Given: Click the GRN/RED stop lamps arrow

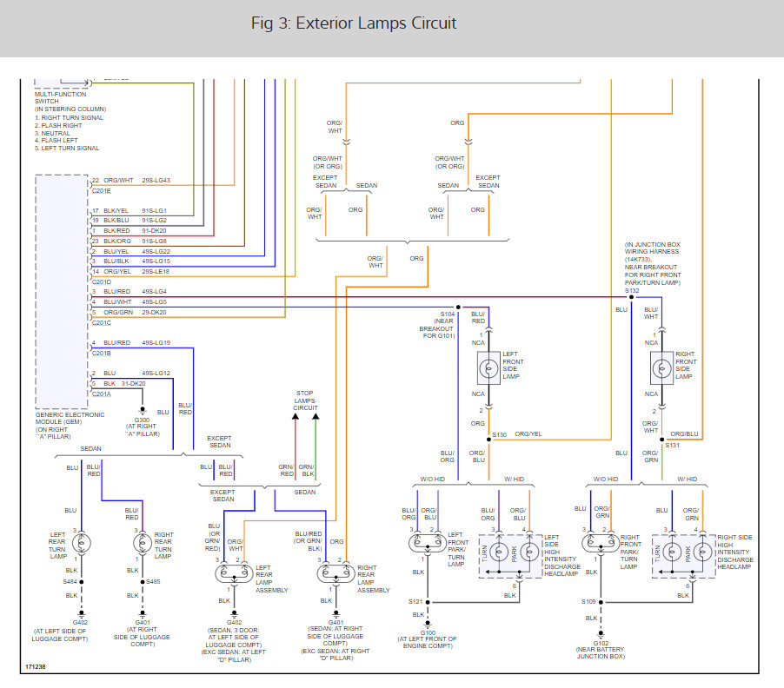Looking at the screenshot, I should coord(296,416).
